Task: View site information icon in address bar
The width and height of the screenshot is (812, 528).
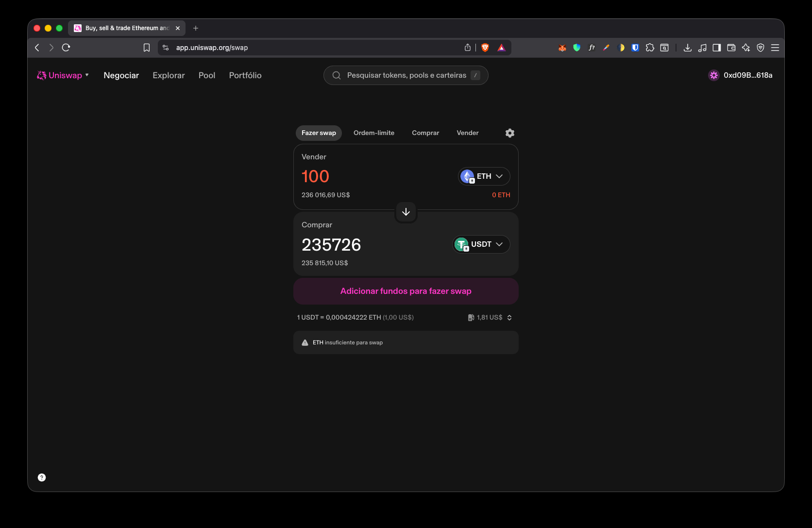Action: [x=166, y=48]
